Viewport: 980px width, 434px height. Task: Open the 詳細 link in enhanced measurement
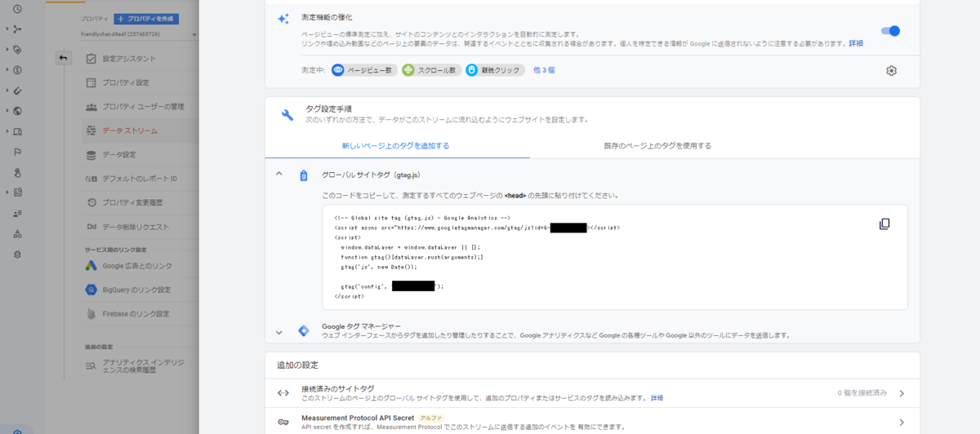pos(856,43)
